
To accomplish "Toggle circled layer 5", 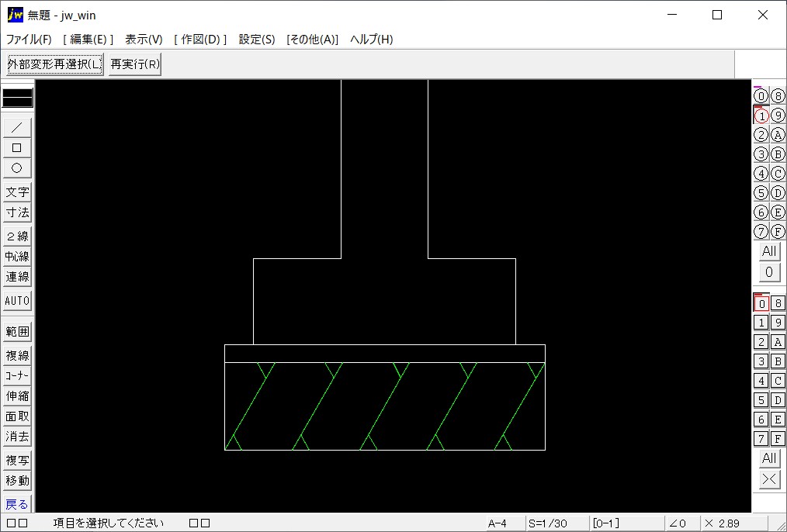I will (761, 192).
